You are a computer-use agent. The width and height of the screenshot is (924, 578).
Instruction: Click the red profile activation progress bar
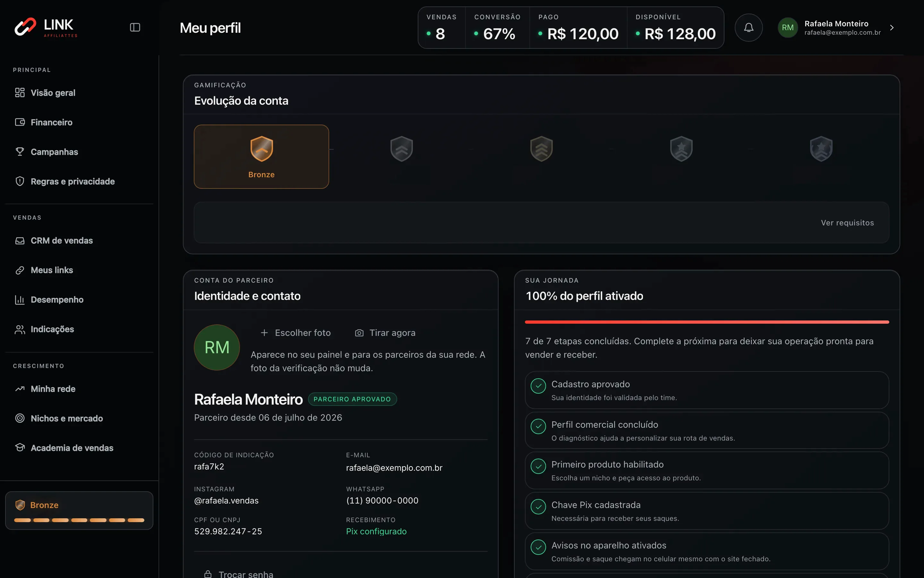[707, 322]
